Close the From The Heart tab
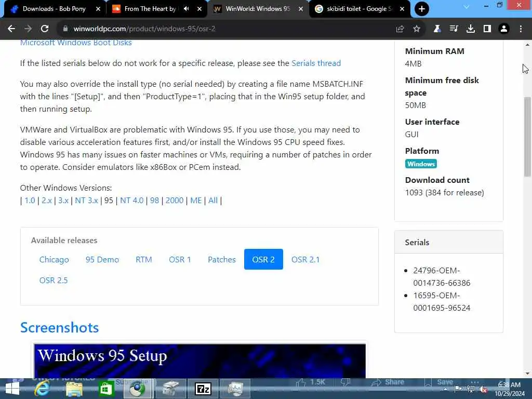 (199, 9)
